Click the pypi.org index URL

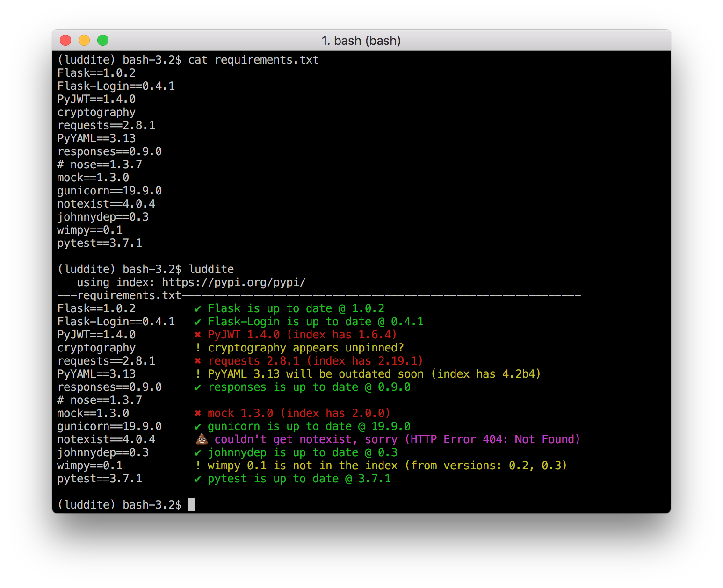233,283
